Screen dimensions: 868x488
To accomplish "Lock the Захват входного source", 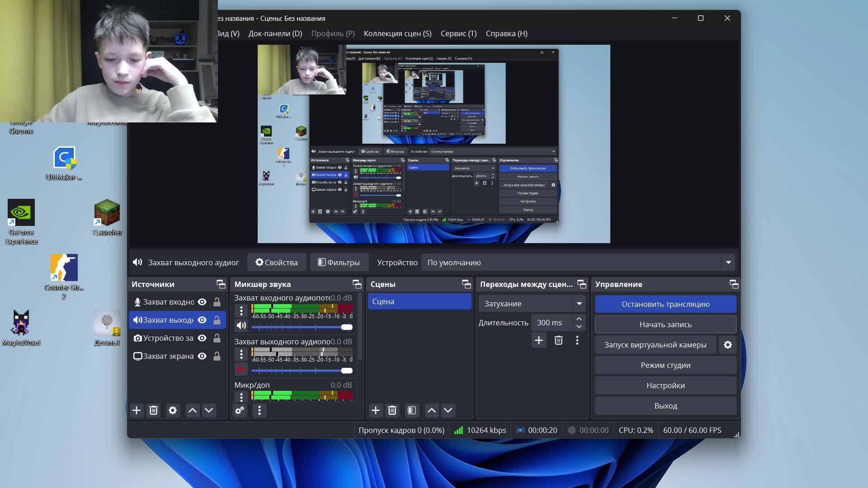I will click(217, 302).
